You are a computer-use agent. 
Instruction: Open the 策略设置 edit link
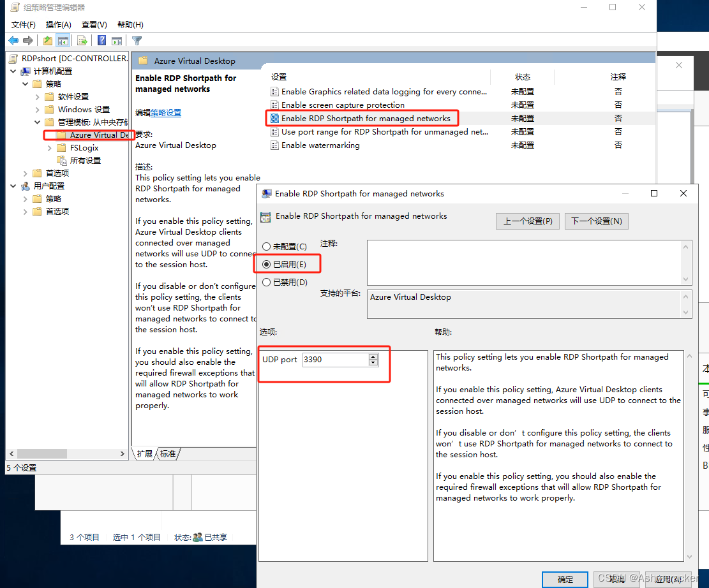click(166, 113)
